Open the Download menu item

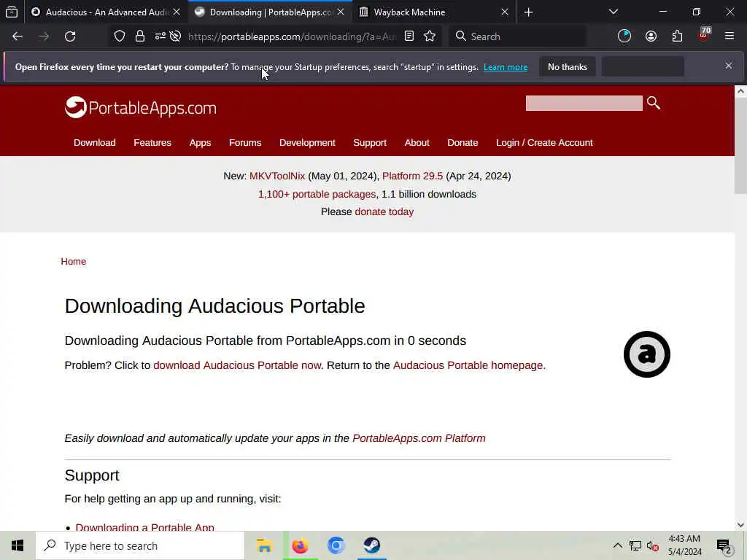(x=94, y=143)
